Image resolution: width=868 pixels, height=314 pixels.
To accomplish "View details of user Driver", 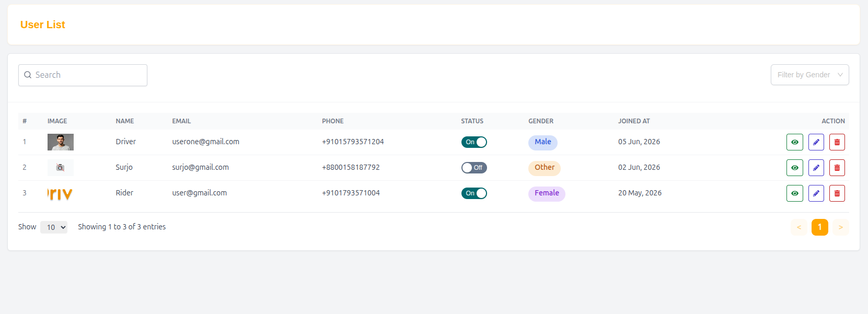I will pyautogui.click(x=794, y=142).
